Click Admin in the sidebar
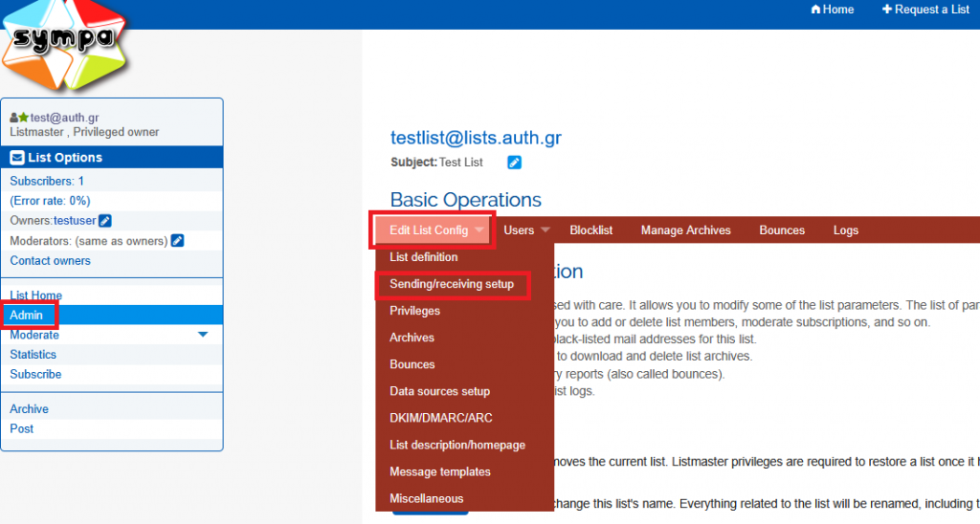The height and width of the screenshot is (524, 980). (27, 315)
